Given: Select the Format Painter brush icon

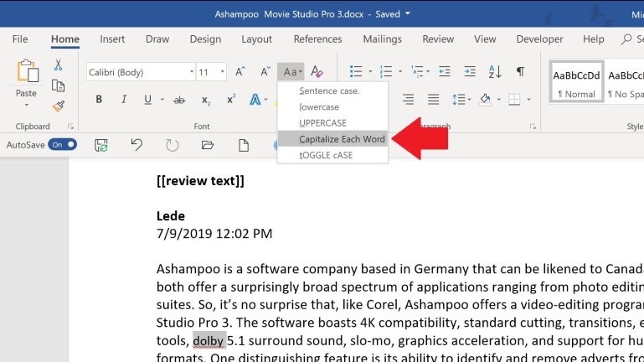Looking at the screenshot, I should click(59, 106).
